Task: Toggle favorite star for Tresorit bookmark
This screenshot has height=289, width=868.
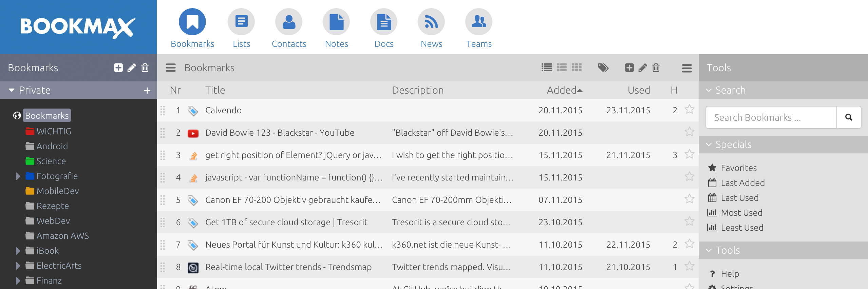Action: [689, 221]
